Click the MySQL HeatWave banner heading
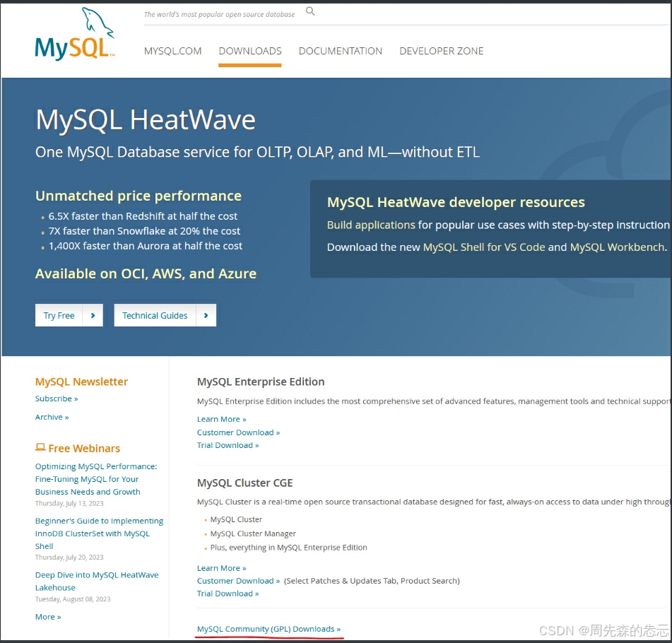Image resolution: width=672 pixels, height=643 pixels. 146,119
